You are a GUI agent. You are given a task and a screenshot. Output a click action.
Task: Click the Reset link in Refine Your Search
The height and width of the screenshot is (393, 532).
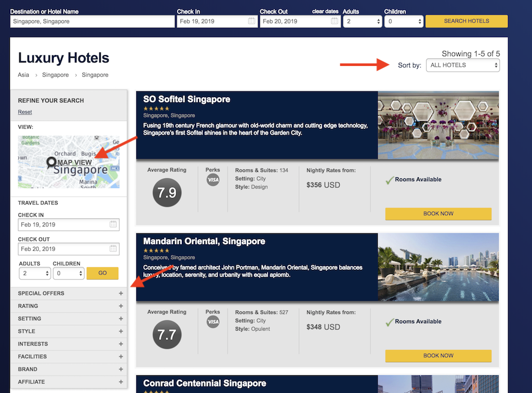pyautogui.click(x=25, y=112)
